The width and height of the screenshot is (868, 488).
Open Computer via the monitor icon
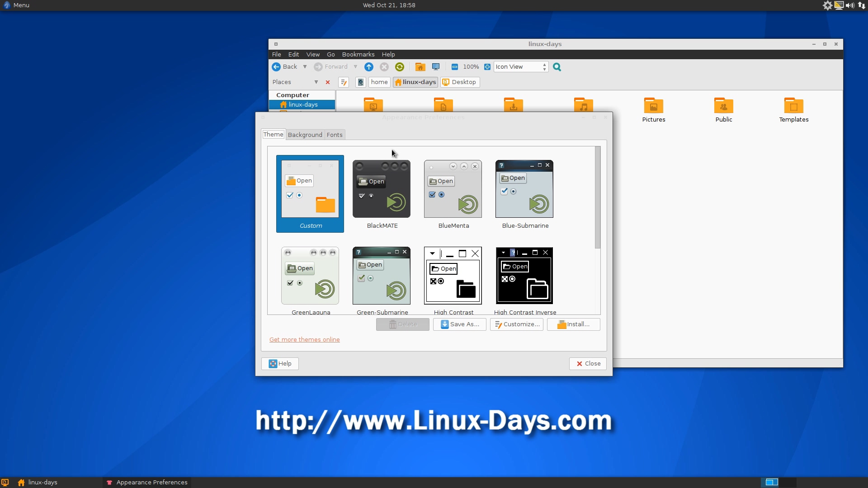[436, 67]
